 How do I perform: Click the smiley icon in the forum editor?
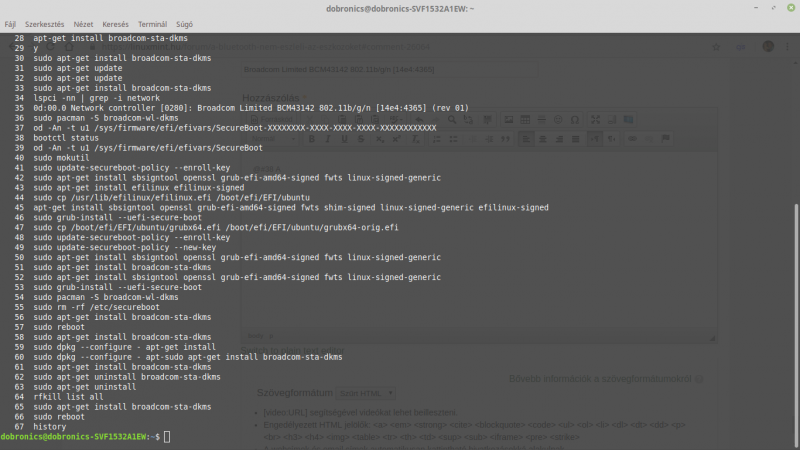[558, 119]
